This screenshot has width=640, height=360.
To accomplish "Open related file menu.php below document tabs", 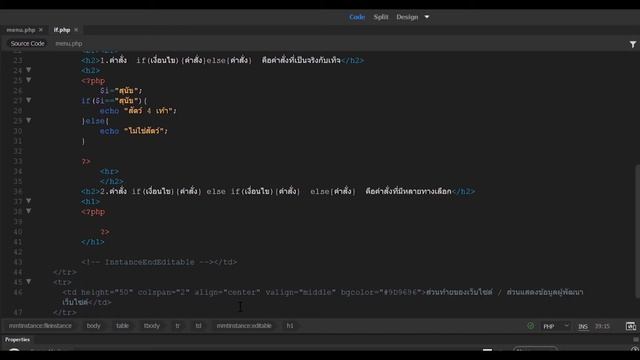I will click(x=69, y=44).
